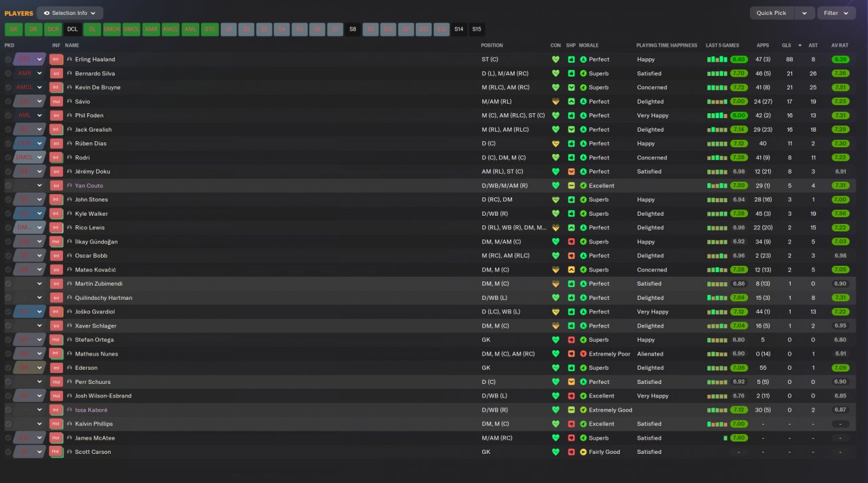Click Jack Grealish's morale icon
868x483 pixels.
tap(583, 130)
